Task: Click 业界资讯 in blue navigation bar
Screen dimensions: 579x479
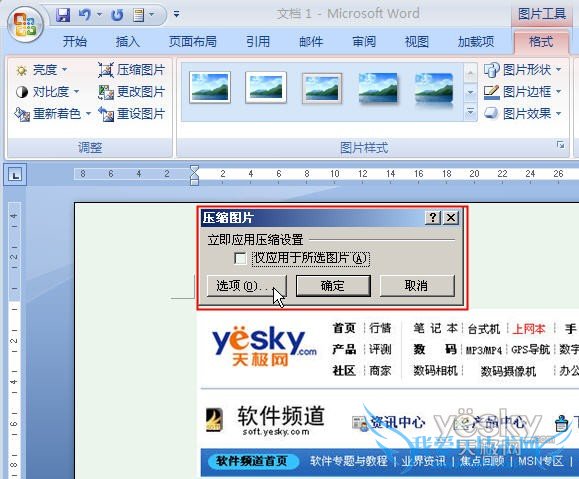Action: 424,461
